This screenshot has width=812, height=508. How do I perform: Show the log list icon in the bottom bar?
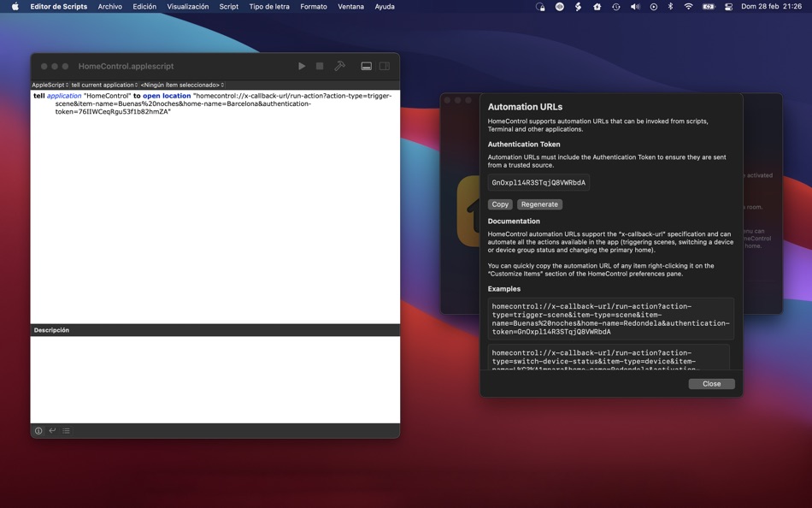67,431
